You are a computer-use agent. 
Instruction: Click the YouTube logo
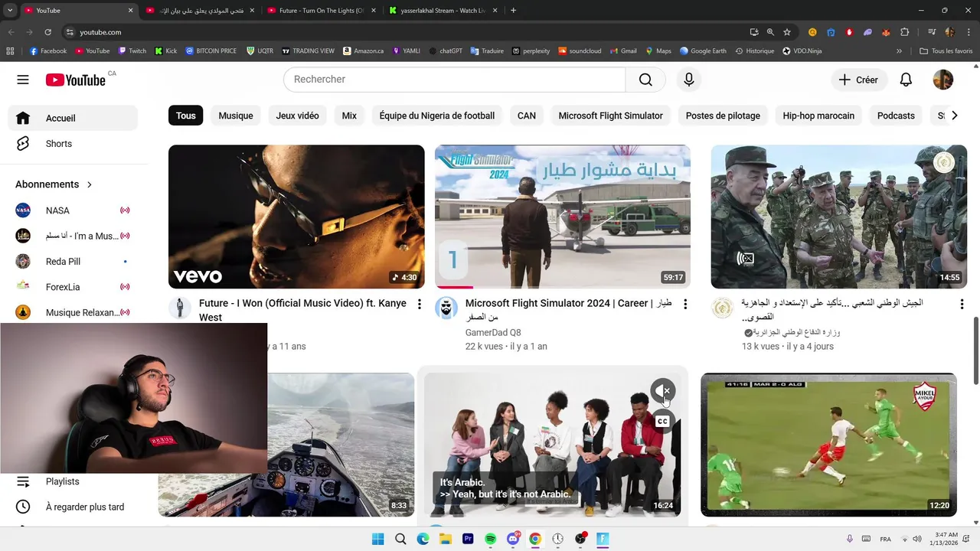[x=75, y=80]
